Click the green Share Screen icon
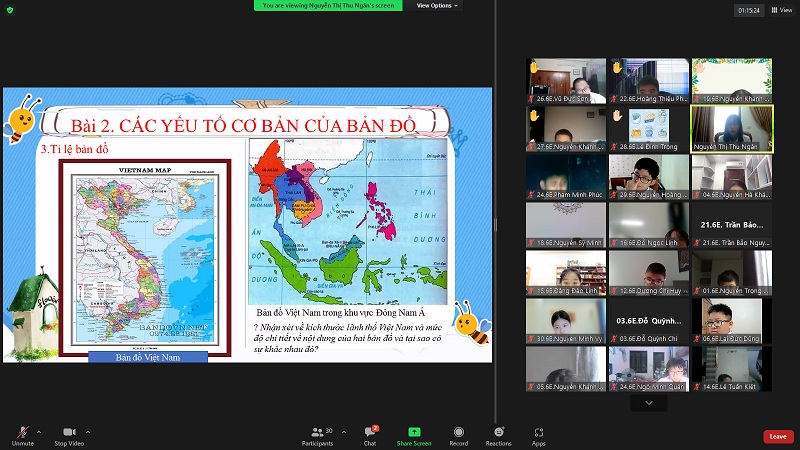800x450 pixels. point(414,432)
